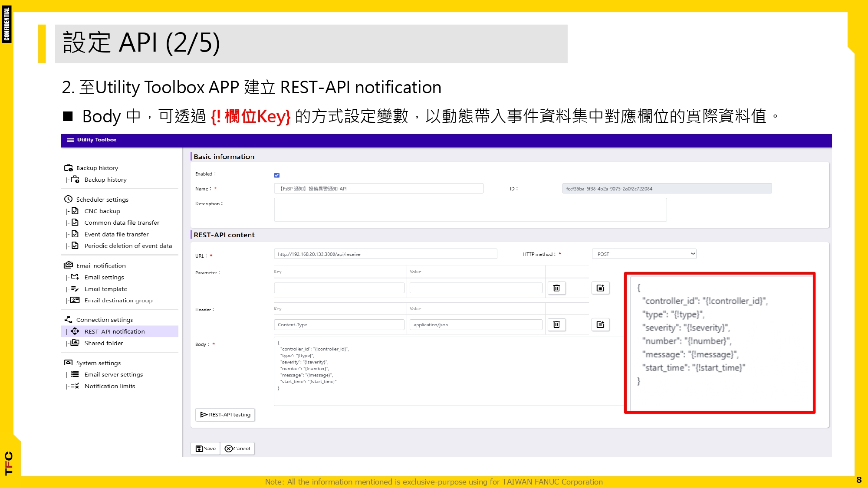The width and height of the screenshot is (868, 488).
Task: Select the REST-API notification node icon
Action: point(75,331)
